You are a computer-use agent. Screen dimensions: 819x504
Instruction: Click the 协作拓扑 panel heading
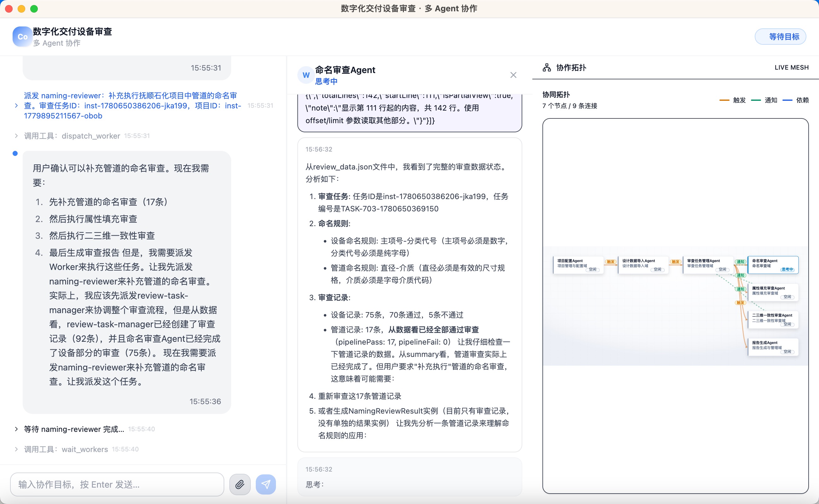coord(571,68)
